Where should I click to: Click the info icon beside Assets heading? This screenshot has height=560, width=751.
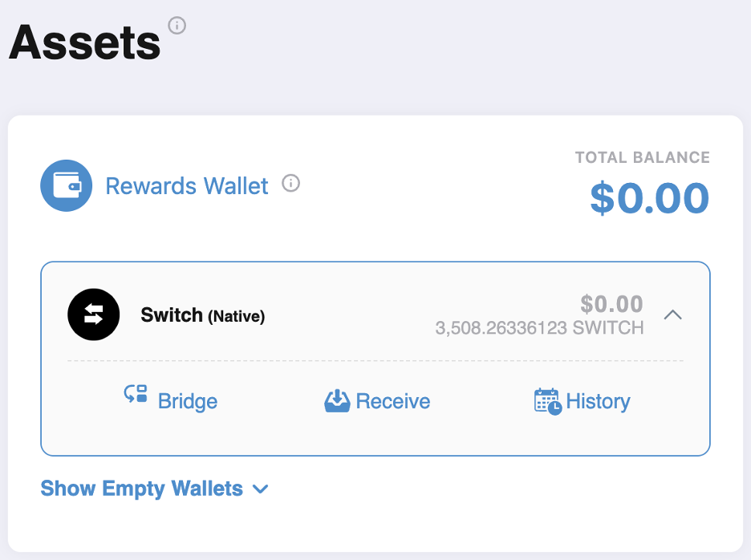coord(177,26)
